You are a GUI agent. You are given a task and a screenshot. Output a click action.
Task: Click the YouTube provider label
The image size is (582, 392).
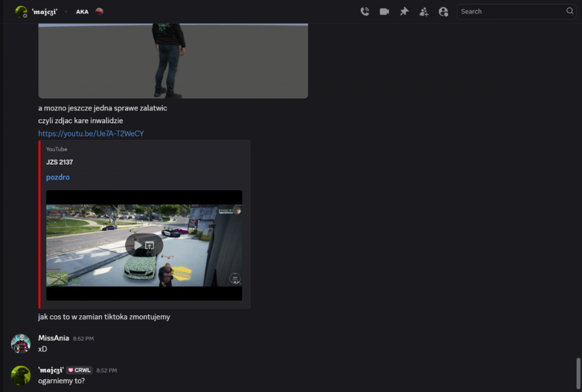56,149
